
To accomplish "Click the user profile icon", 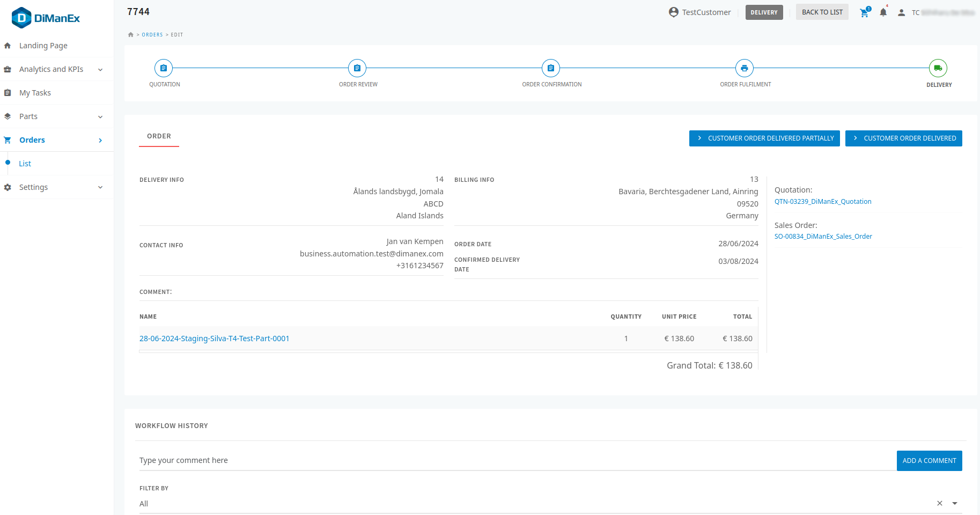I will 902,12.
